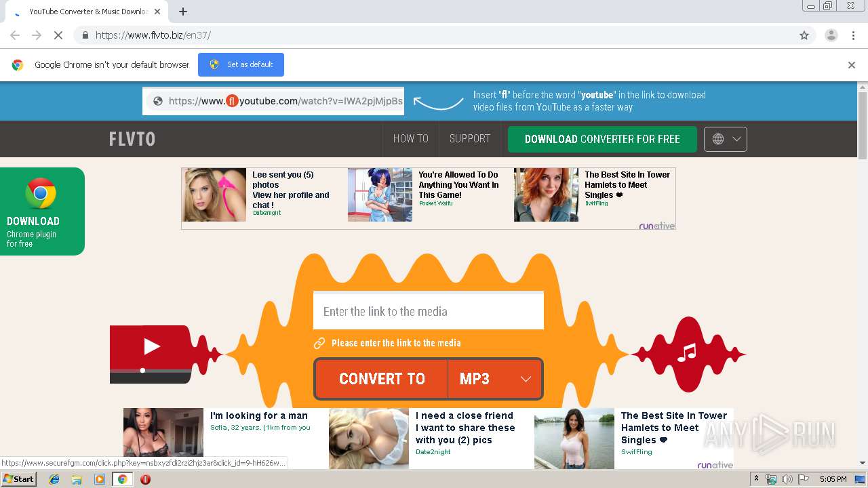The height and width of the screenshot is (488, 868).
Task: Show hidden tray icons arrow
Action: click(756, 479)
